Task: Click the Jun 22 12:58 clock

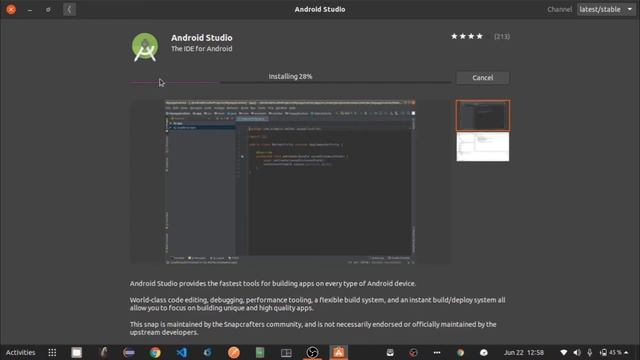Action: click(524, 352)
